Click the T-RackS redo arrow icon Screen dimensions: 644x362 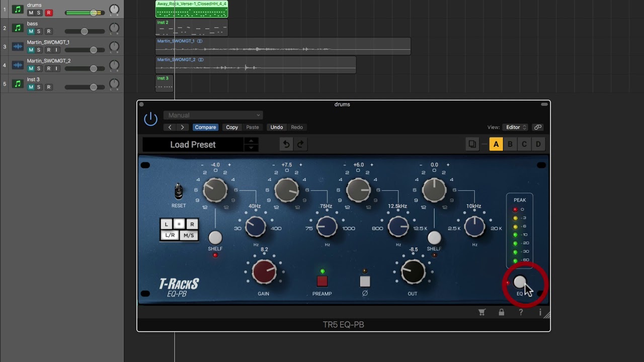300,144
